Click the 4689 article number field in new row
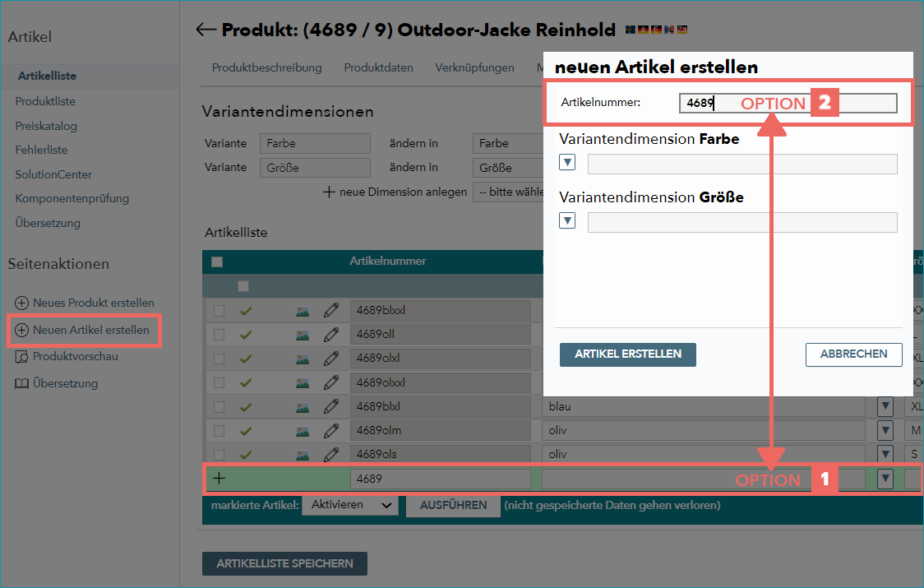The width and height of the screenshot is (924, 588). (440, 479)
